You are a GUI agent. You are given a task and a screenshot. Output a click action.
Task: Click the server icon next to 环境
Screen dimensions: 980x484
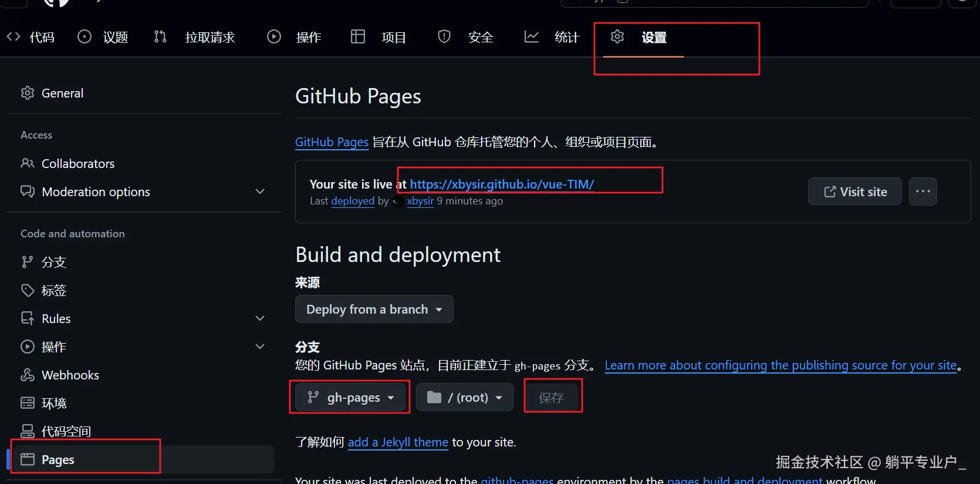tap(28, 403)
